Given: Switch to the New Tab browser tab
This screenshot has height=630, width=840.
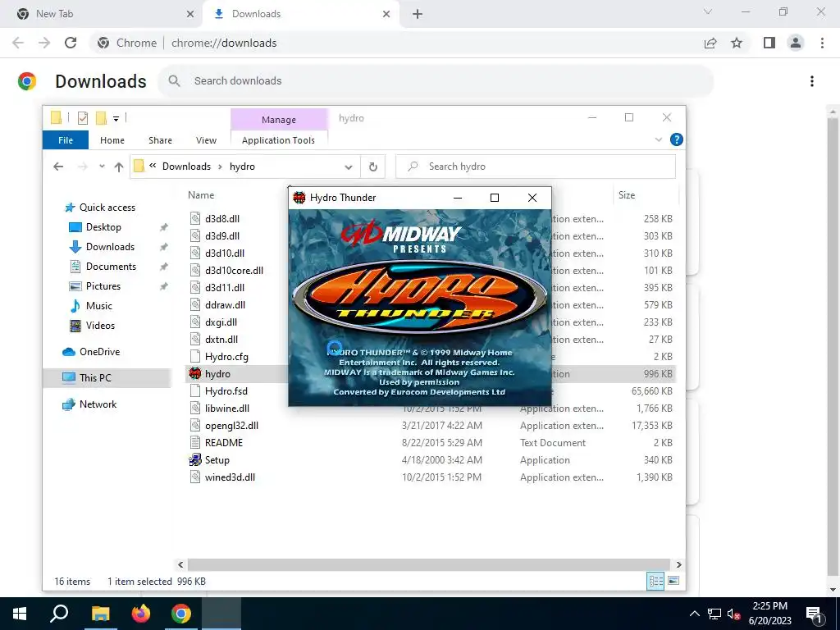Looking at the screenshot, I should pos(102,14).
